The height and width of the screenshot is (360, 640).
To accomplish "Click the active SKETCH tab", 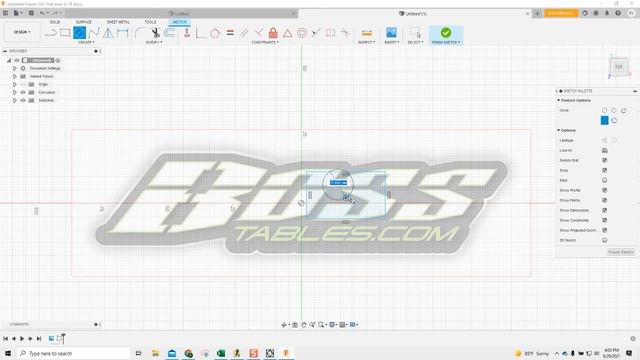I will (179, 22).
